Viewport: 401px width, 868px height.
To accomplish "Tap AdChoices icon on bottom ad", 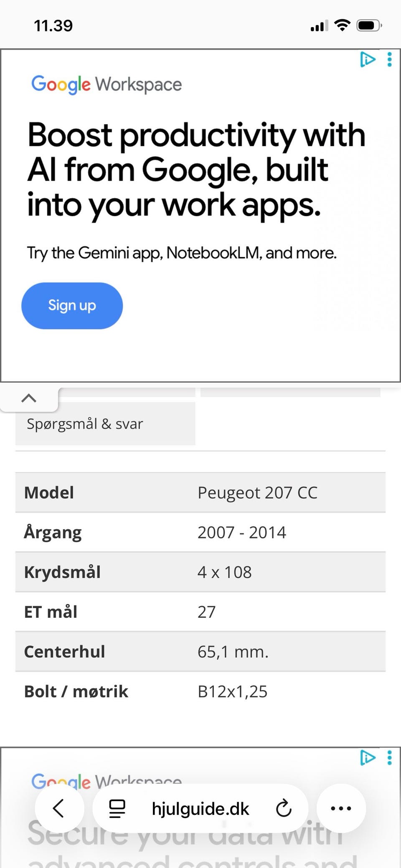I will pos(367,757).
